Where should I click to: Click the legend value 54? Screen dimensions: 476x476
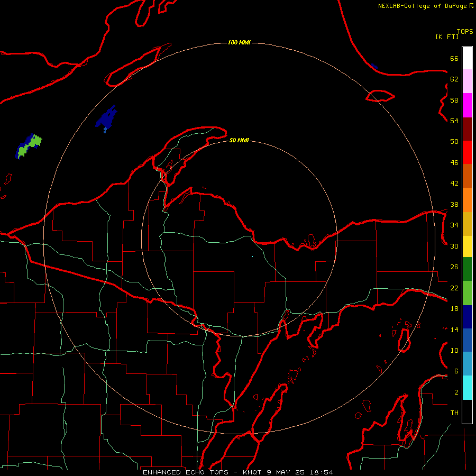click(454, 121)
